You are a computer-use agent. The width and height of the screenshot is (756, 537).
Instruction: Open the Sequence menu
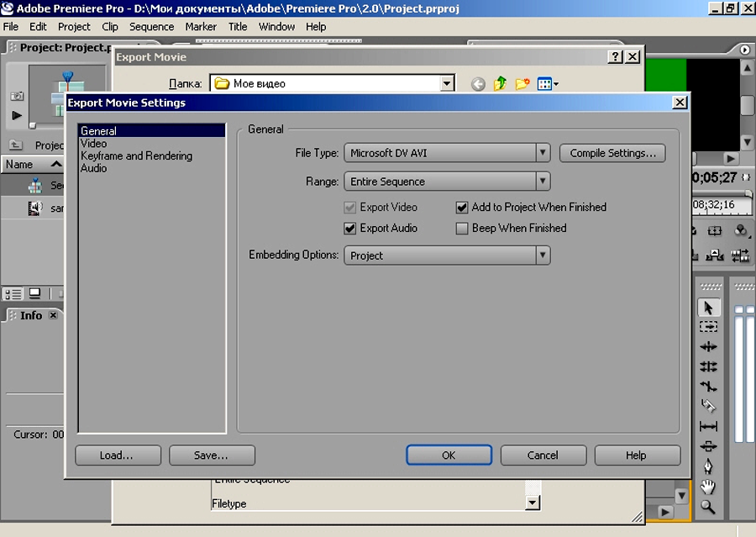(x=151, y=27)
